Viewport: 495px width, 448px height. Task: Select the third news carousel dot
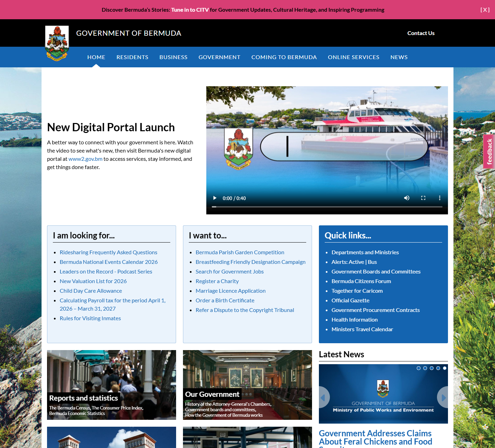click(431, 368)
